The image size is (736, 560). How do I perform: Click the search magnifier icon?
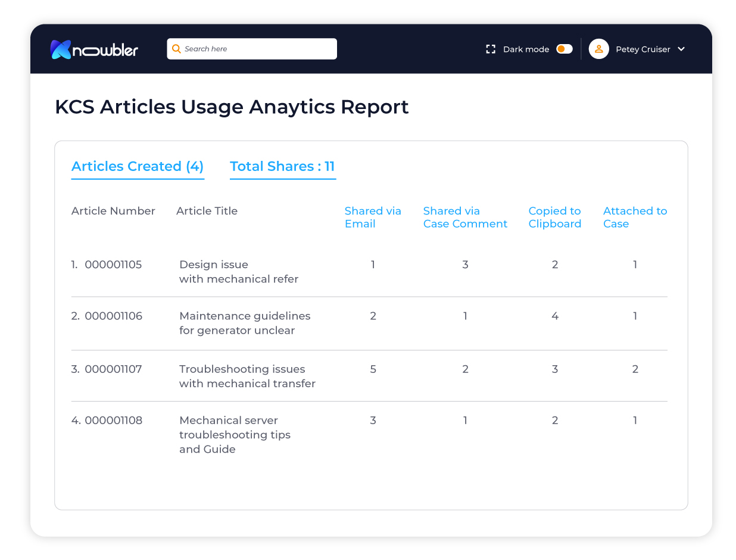(177, 49)
